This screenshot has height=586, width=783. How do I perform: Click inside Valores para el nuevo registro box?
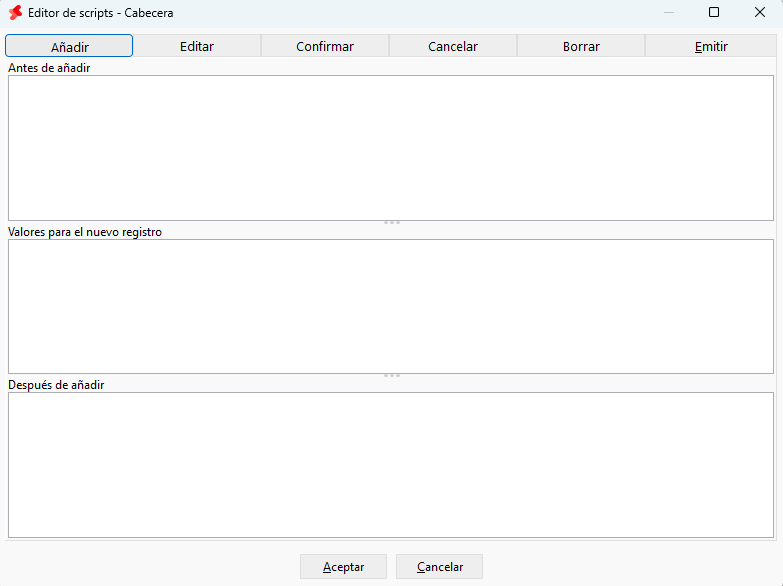(391, 306)
